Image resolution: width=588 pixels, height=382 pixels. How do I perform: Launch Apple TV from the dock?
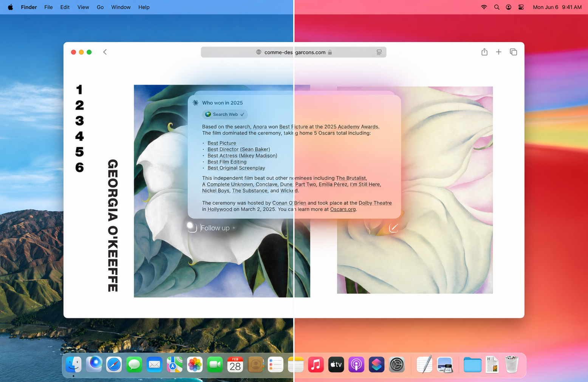tap(336, 365)
